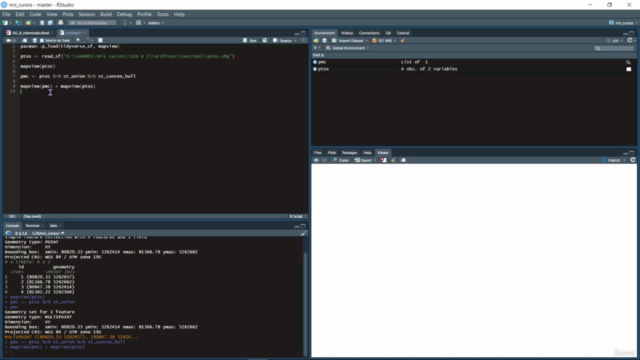Screen dimensions: 640x360
Task: Go back in the Viewer pane
Action: 316,160
